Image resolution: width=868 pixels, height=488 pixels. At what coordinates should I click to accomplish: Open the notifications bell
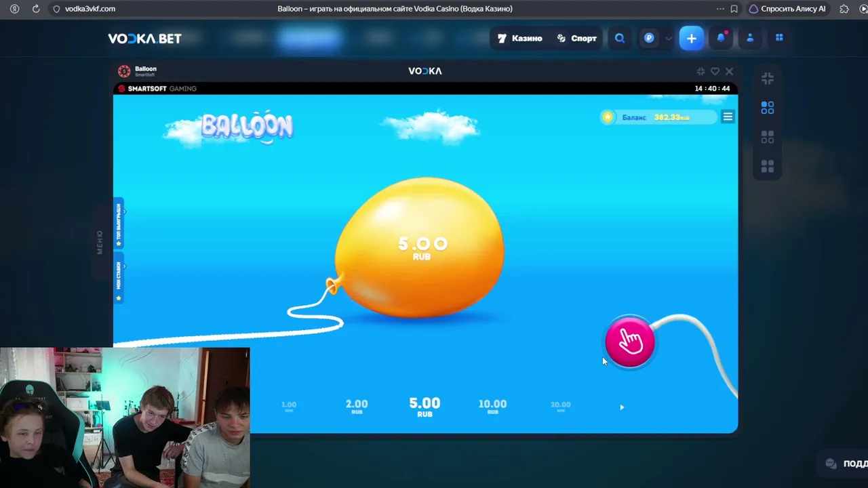click(x=721, y=38)
